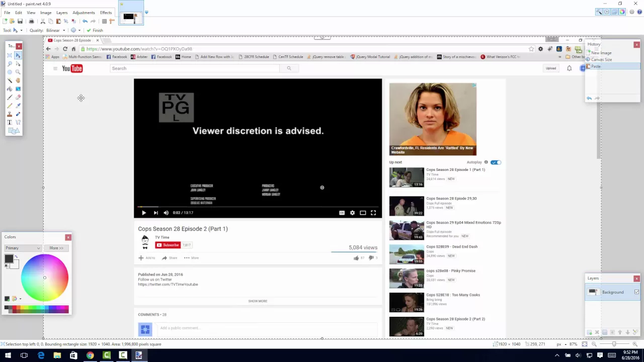
Task: Select the Color Picker eyedropper tool
Action: 18,106
